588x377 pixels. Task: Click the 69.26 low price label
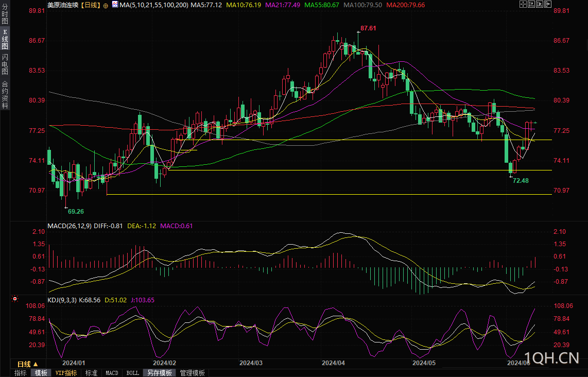(76, 212)
